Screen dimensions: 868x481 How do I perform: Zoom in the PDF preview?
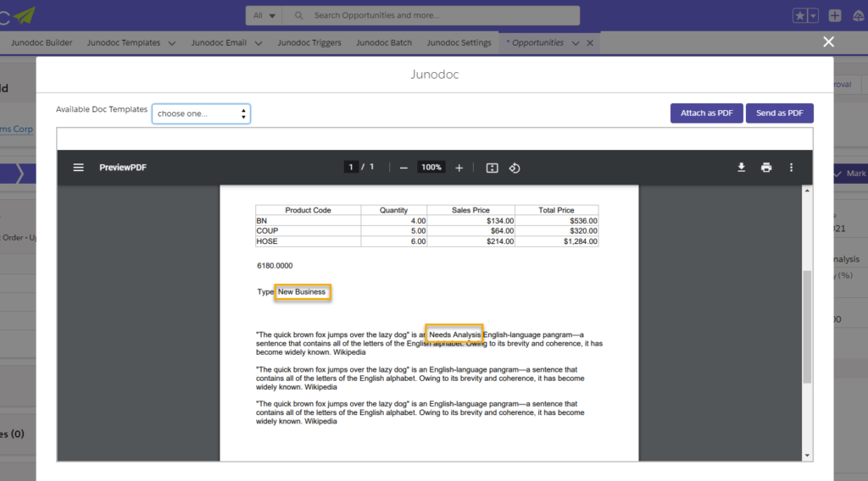point(459,168)
